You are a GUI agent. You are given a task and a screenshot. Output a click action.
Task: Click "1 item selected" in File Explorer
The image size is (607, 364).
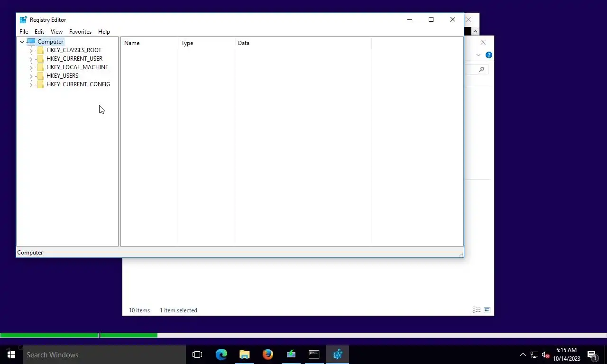[x=178, y=310]
